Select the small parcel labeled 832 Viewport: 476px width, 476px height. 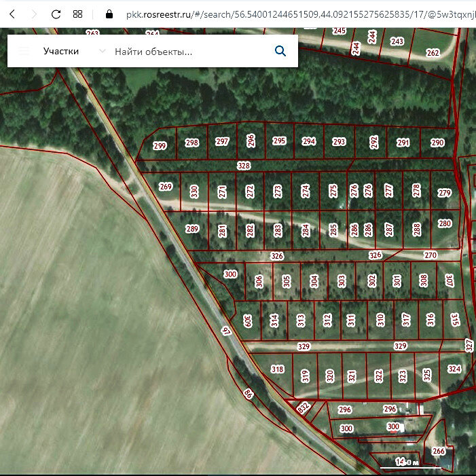pos(303,407)
